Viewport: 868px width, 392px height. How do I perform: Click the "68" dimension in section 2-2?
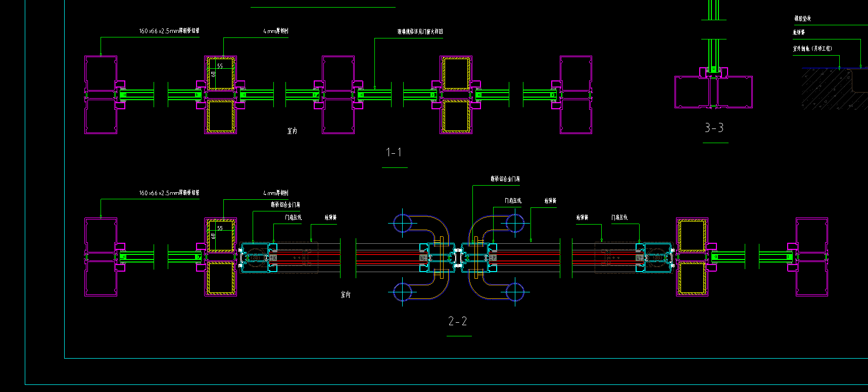point(213,236)
